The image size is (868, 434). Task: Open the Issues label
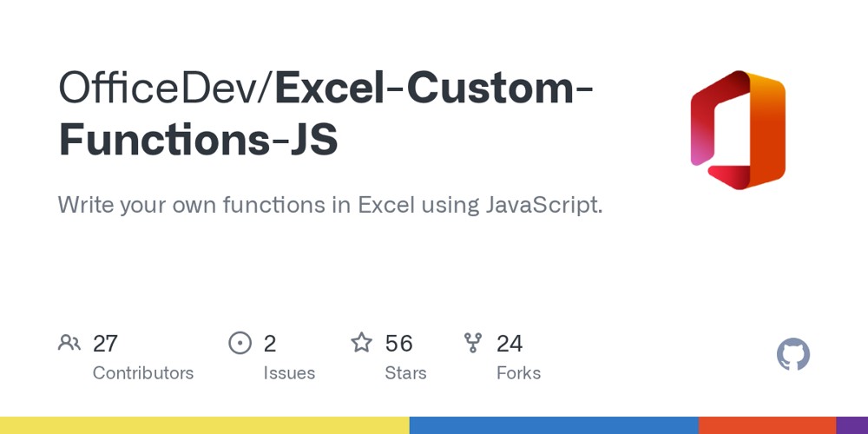tap(289, 373)
